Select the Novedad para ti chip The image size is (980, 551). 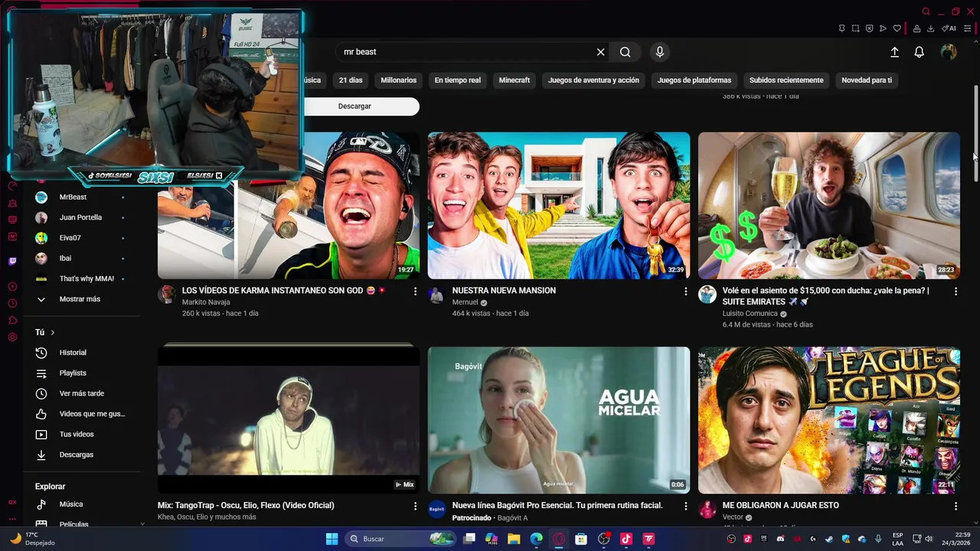click(x=867, y=80)
